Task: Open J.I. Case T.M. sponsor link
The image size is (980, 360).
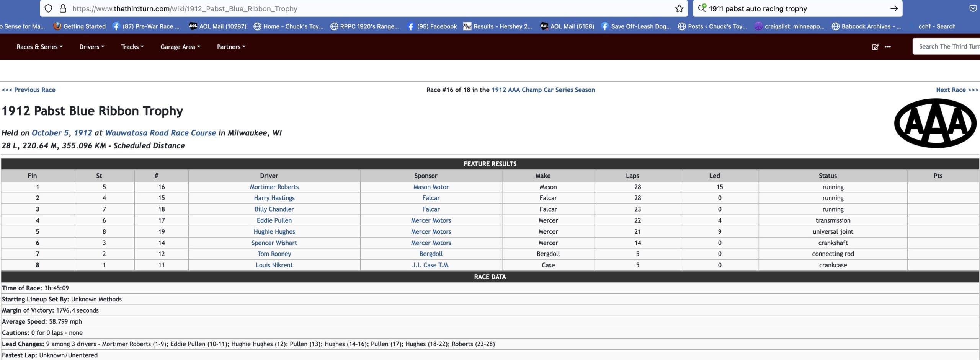Action: (431, 265)
